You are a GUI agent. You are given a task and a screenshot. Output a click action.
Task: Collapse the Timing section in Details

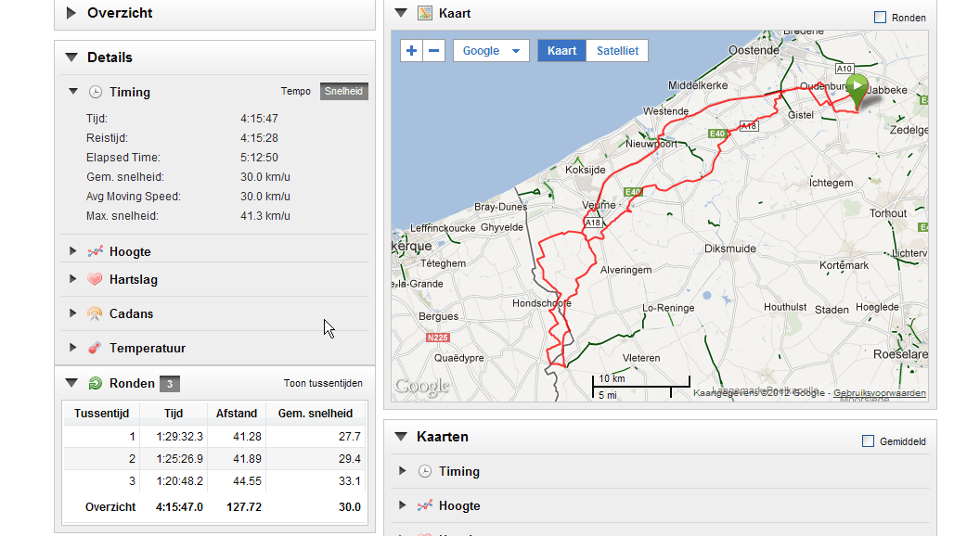click(x=73, y=92)
